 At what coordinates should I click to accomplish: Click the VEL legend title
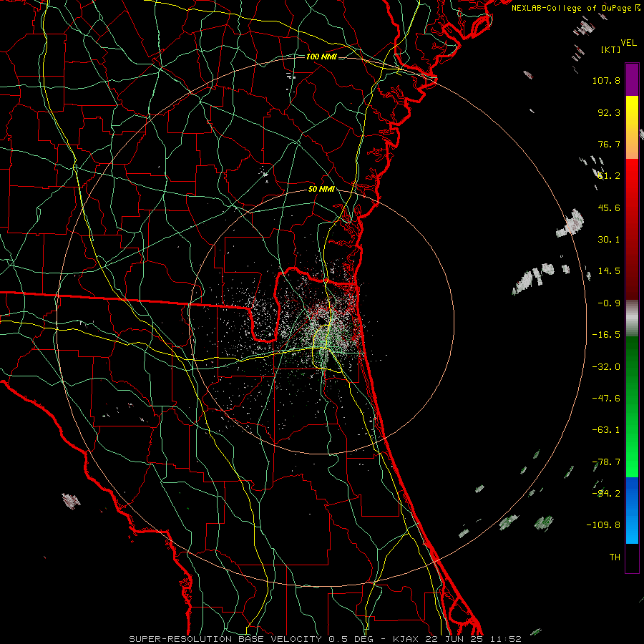tap(628, 43)
